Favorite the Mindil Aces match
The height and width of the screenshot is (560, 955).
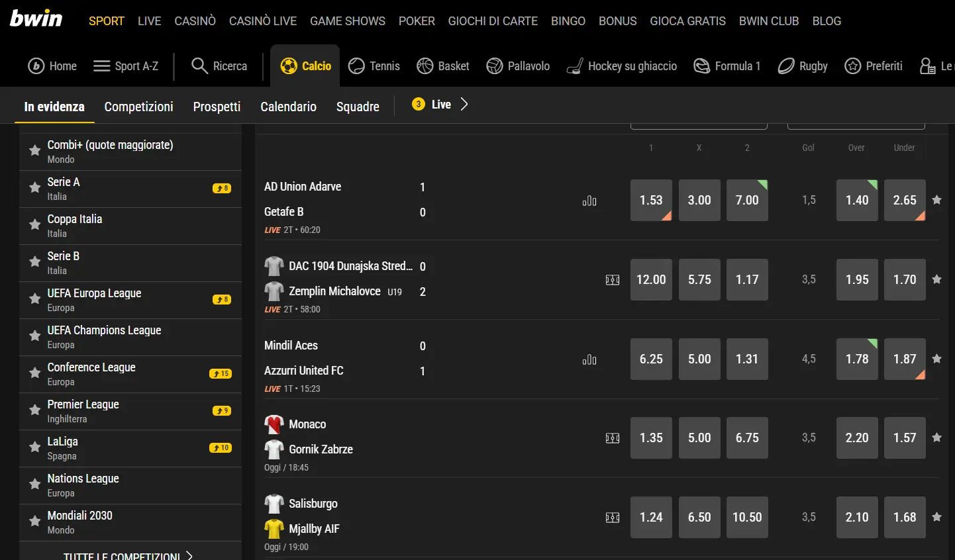click(x=936, y=359)
